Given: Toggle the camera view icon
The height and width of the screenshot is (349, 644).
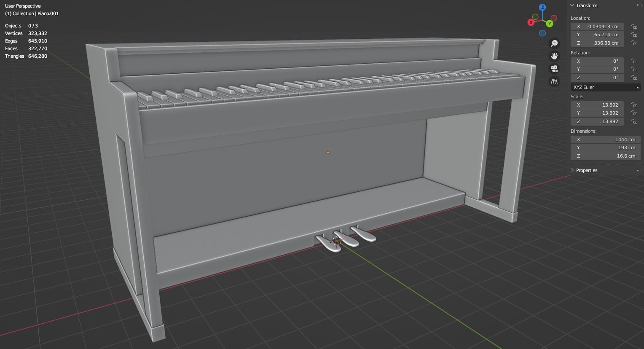Looking at the screenshot, I should click(554, 69).
